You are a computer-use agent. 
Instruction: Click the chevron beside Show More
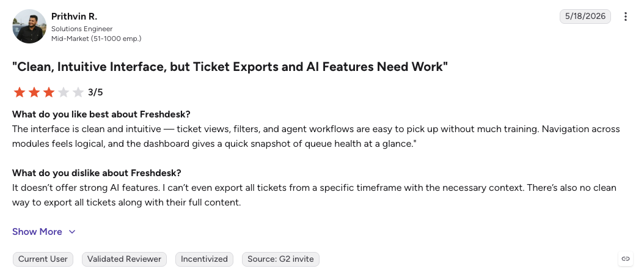(72, 232)
